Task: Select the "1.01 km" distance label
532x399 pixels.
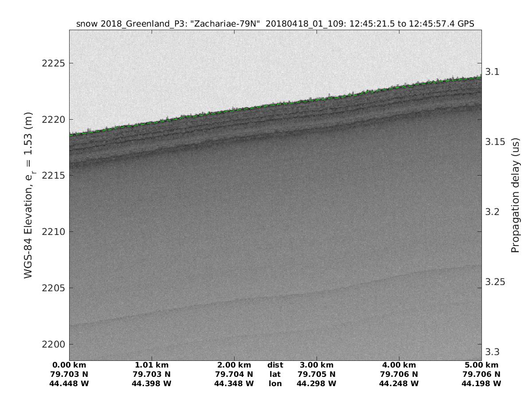Action: click(x=152, y=365)
